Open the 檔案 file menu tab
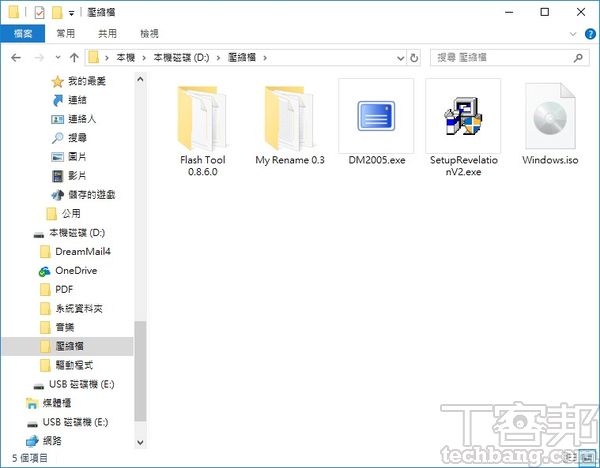 tap(23, 34)
